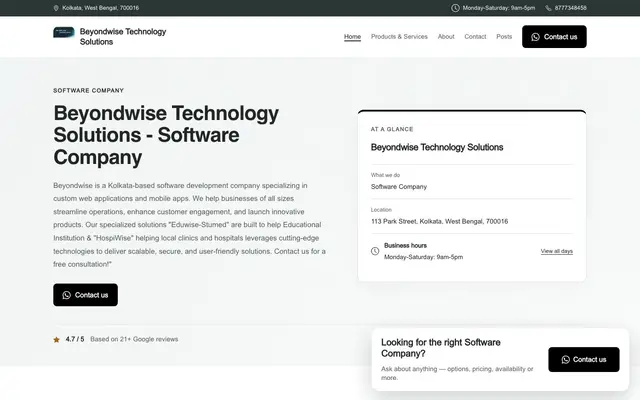Image resolution: width=640 pixels, height=400 pixels.
Task: Click 113 Park Street address in the card
Action: (440, 222)
